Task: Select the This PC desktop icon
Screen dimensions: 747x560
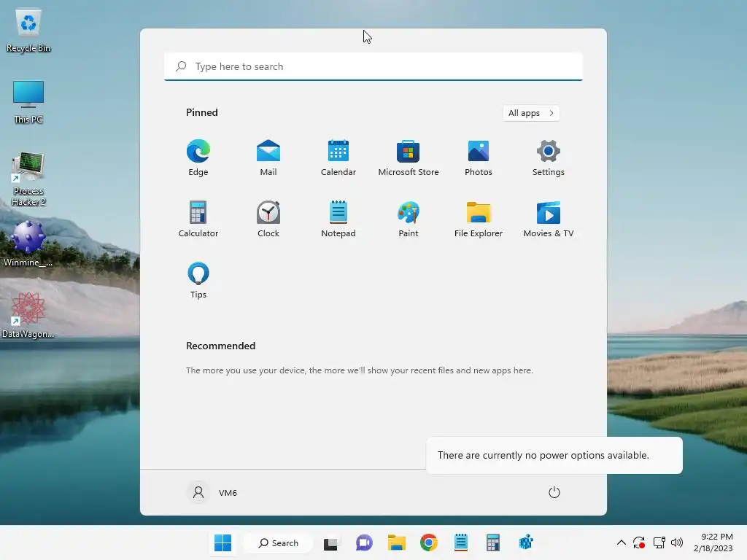Action: tap(28, 102)
